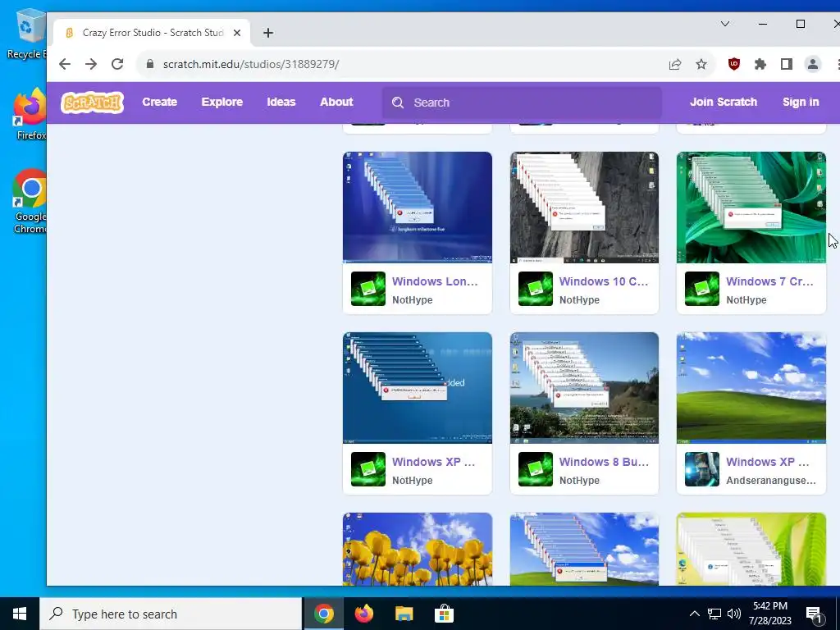Open the taskbar clock showing 5:42 PM
840x630 pixels.
click(769, 614)
